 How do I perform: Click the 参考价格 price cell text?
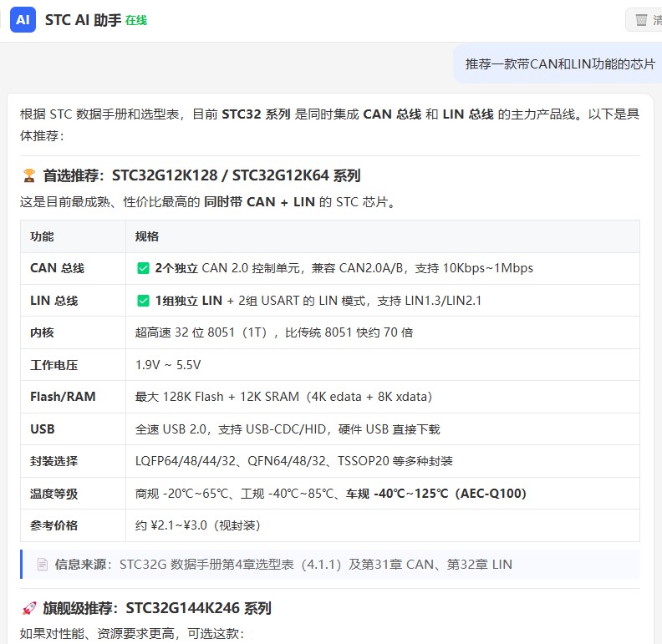click(197, 525)
